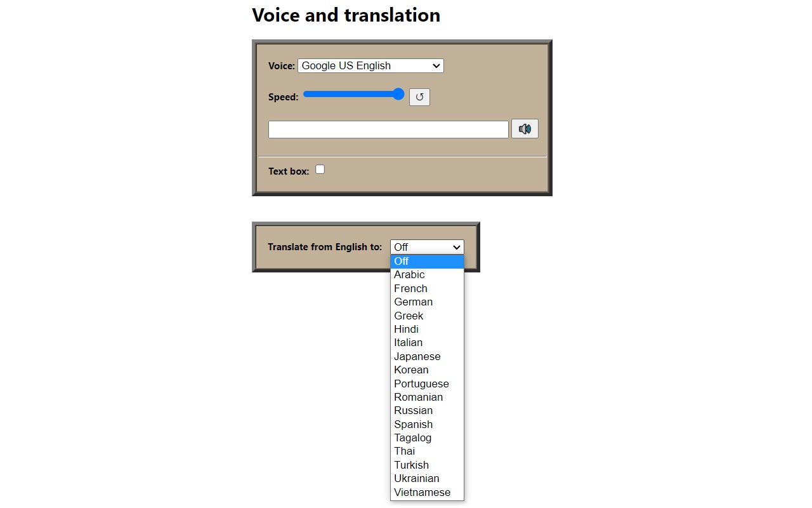Image resolution: width=812 pixels, height=508 pixels.
Task: Pick German in the dropdown list
Action: [413, 302]
